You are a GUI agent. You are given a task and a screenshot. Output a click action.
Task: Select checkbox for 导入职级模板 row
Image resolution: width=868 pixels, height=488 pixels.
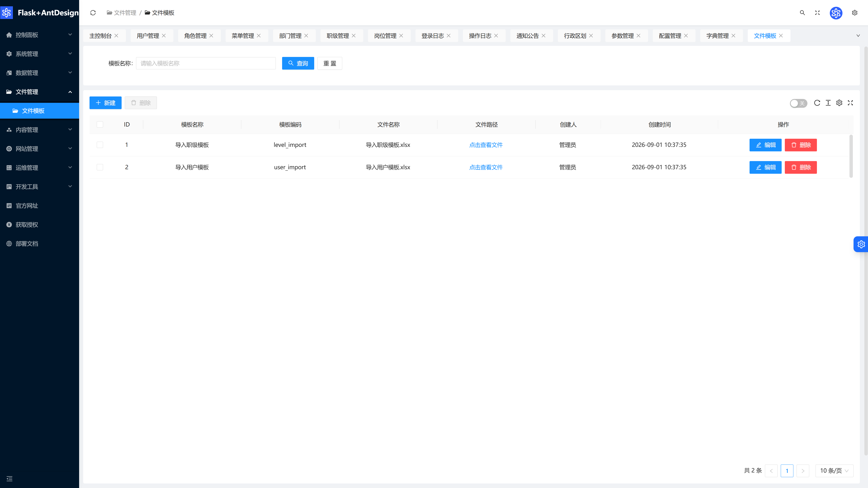[100, 145]
